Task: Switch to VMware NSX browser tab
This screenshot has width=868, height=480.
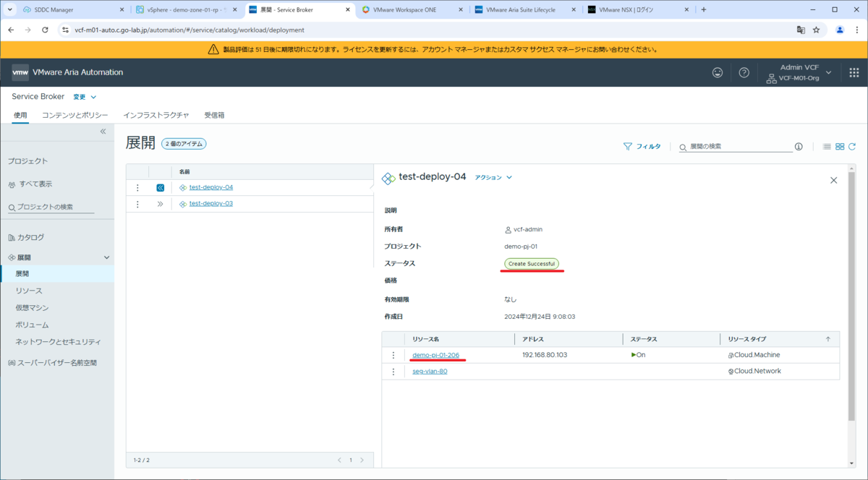Action: pyautogui.click(x=639, y=9)
